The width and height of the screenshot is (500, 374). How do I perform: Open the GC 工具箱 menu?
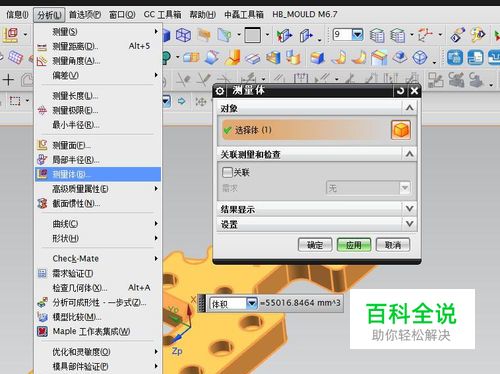click(x=162, y=15)
